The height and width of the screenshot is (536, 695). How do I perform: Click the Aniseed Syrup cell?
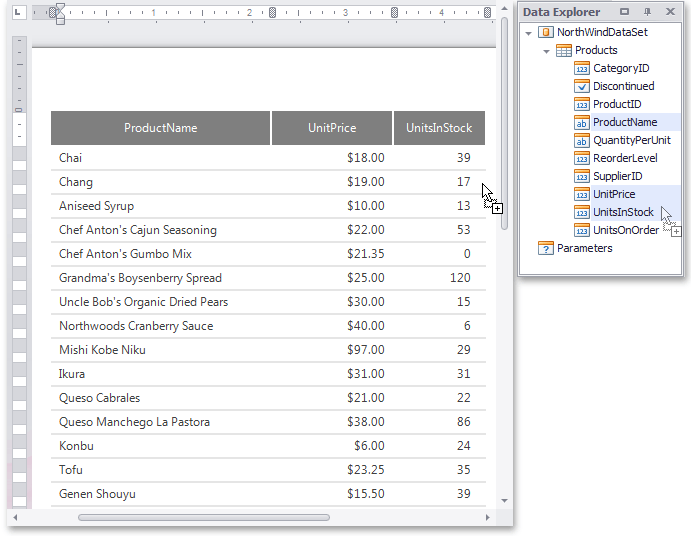click(160, 206)
